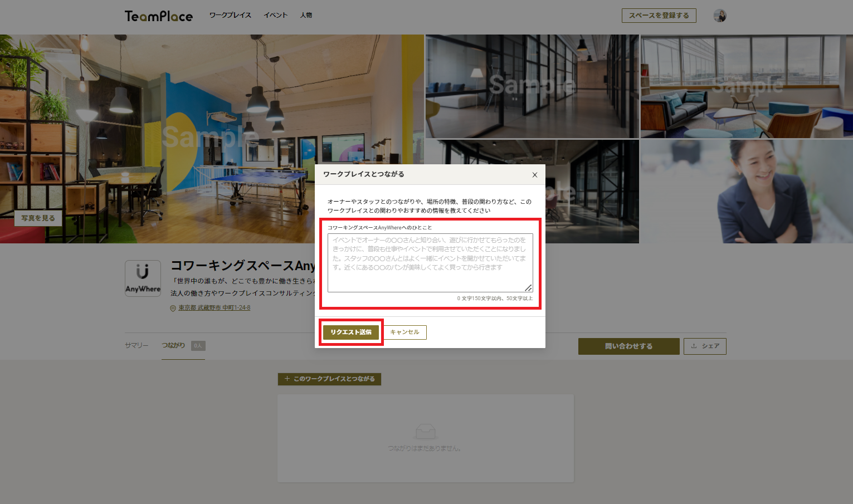Open the main ping-pong table workspace photo
Viewport: 853px width, 504px height.
point(212,139)
